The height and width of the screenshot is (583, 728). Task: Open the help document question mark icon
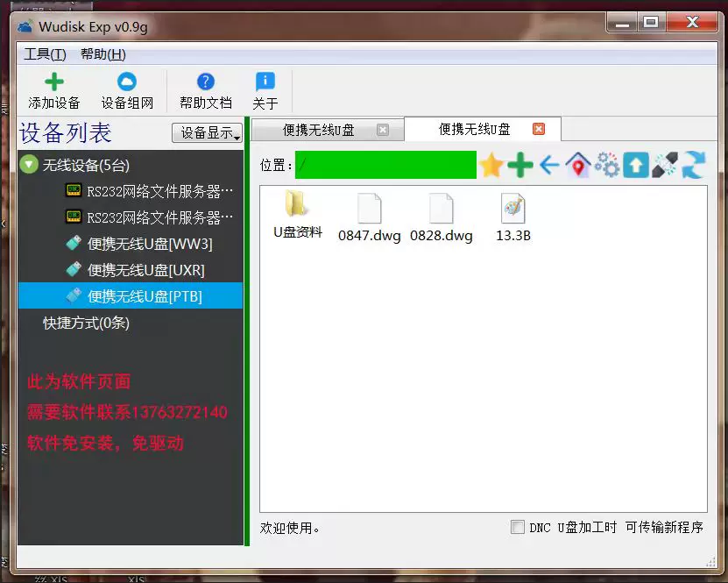tap(206, 82)
